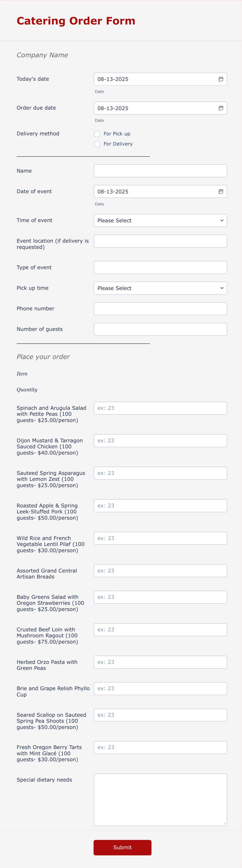The width and height of the screenshot is (242, 868).
Task: Select the For Pick up option
Action: coord(97,134)
